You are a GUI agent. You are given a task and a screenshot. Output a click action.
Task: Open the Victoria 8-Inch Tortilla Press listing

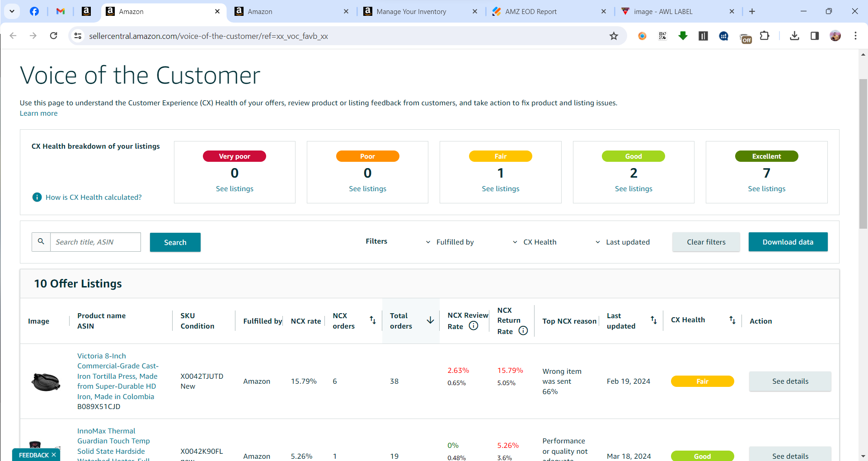[118, 376]
